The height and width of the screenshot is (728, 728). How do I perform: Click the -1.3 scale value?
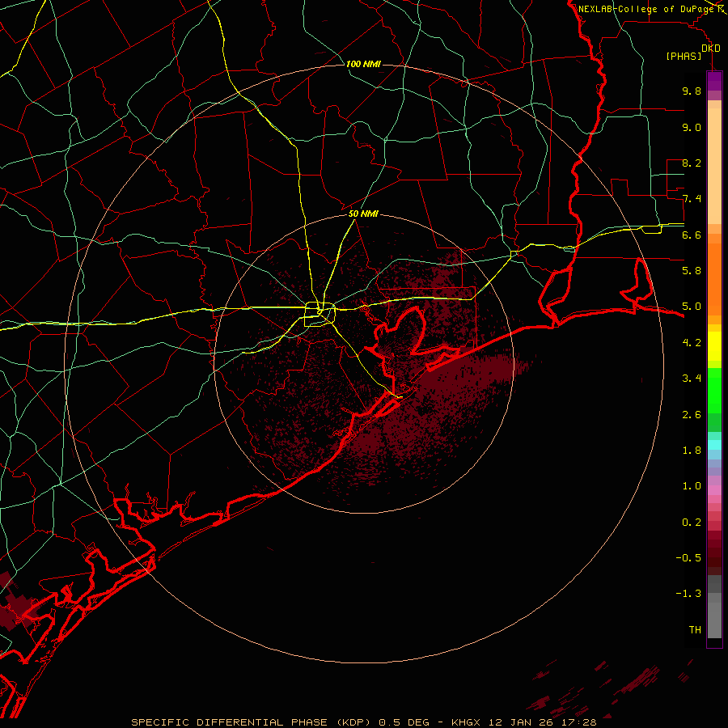click(688, 594)
